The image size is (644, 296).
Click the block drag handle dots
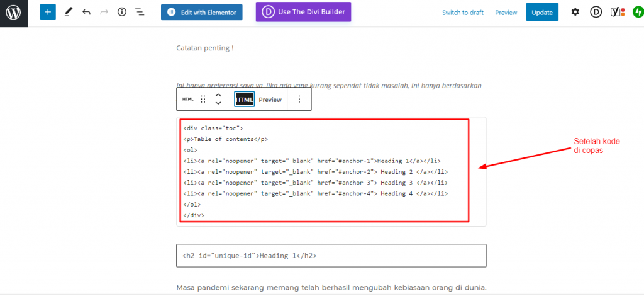[203, 99]
